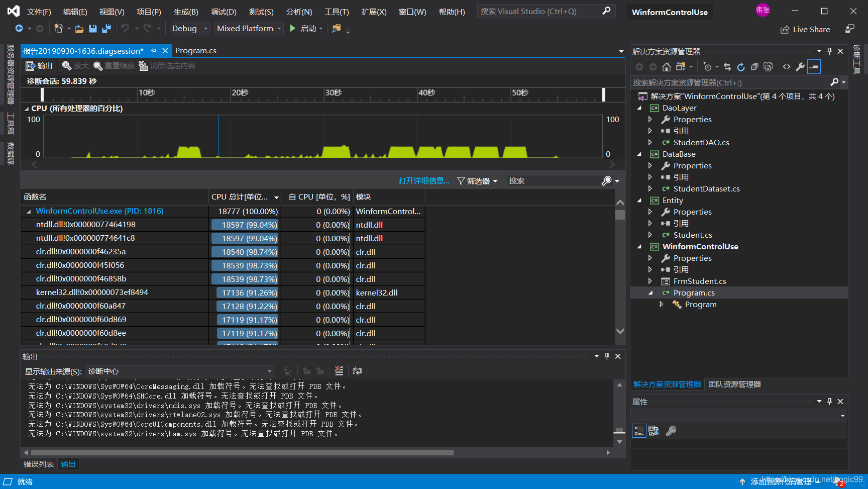
Task: Click the Save floppy disk icon
Action: tap(93, 29)
